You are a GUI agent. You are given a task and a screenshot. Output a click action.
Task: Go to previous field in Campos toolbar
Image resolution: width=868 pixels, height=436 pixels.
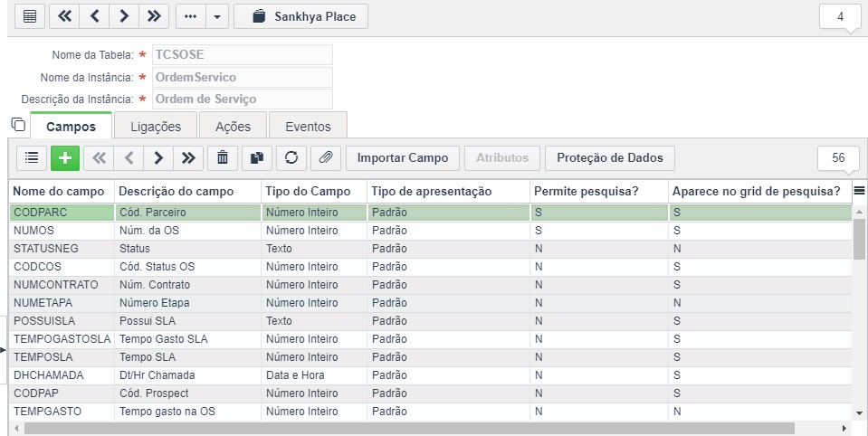(x=129, y=158)
